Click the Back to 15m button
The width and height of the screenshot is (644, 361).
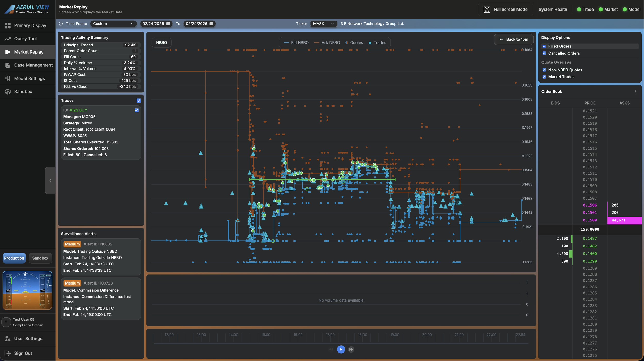(x=514, y=39)
